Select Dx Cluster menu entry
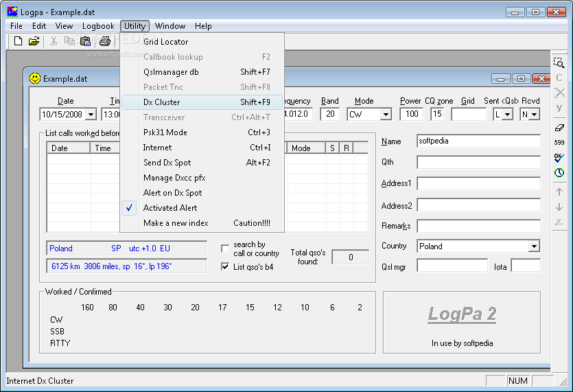Image resolution: width=573 pixels, height=392 pixels. (202, 102)
